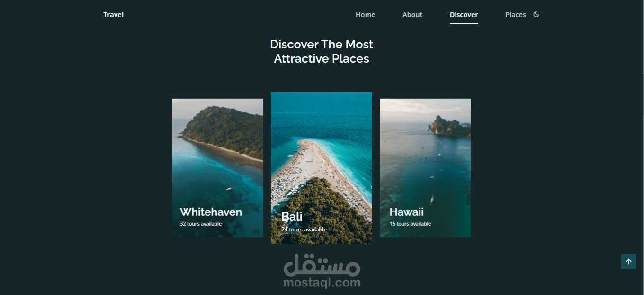
Task: Click '15 tours available' caption
Action: [410, 224]
